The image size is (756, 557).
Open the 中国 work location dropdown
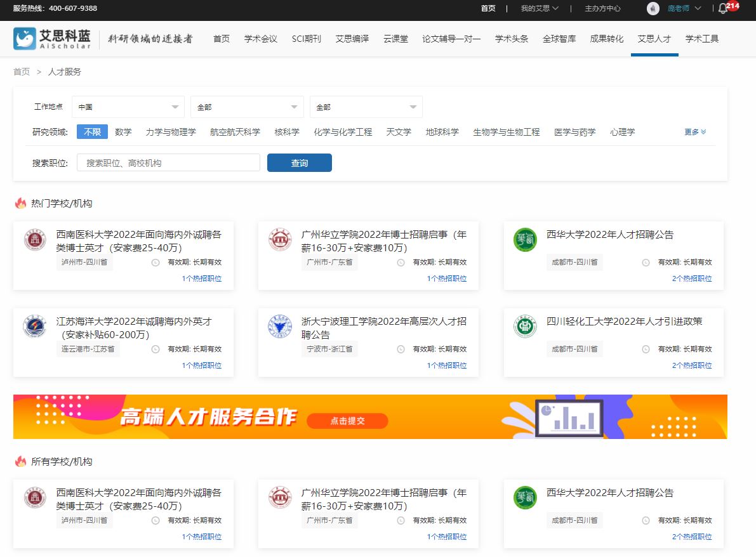click(x=128, y=107)
